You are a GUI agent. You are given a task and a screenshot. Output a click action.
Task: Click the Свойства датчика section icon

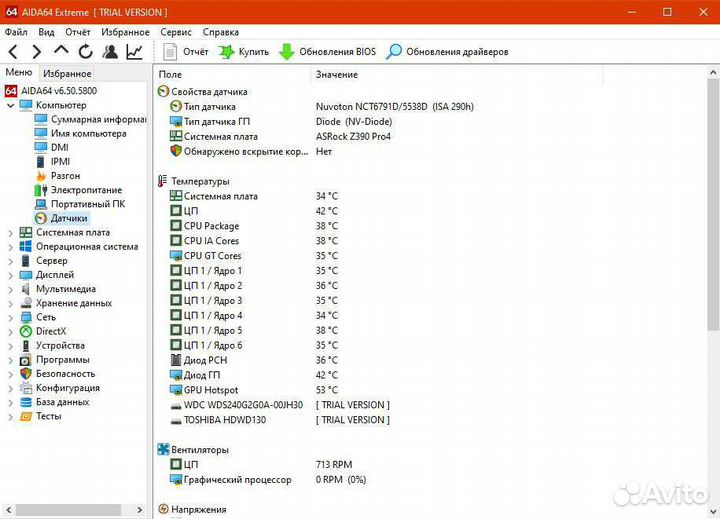(163, 91)
